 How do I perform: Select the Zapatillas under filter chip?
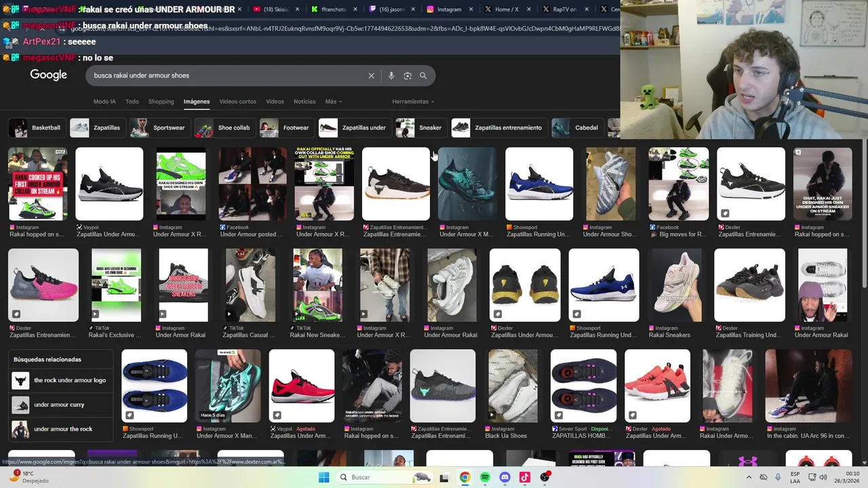[355, 127]
